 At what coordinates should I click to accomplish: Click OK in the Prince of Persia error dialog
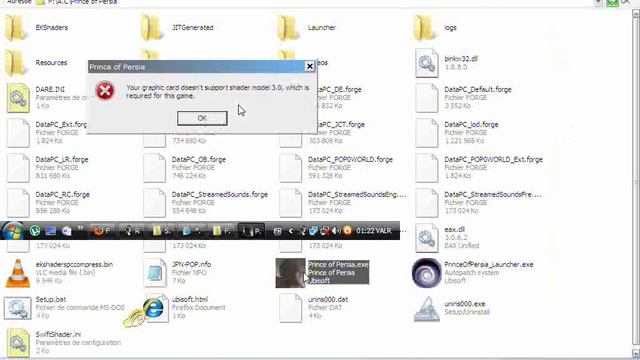coord(202,118)
